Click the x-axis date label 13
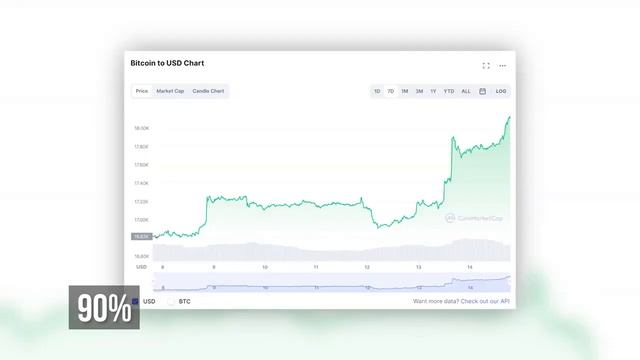 coord(418,267)
